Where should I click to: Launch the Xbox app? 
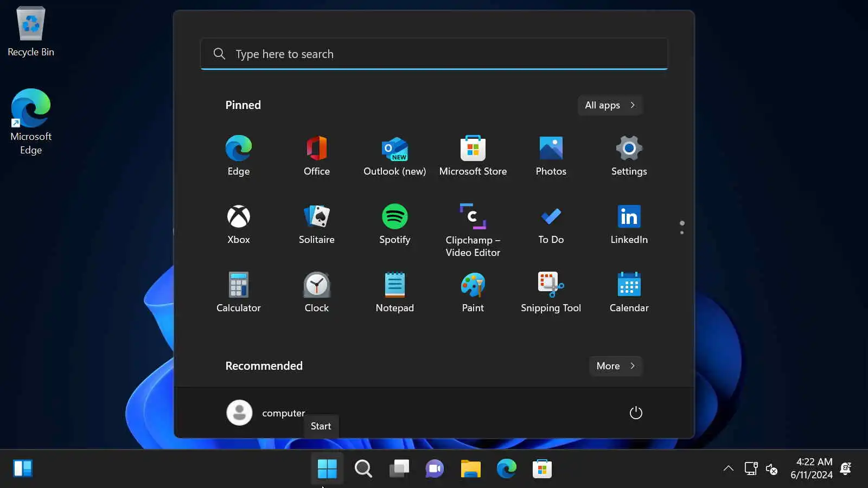coord(239,224)
